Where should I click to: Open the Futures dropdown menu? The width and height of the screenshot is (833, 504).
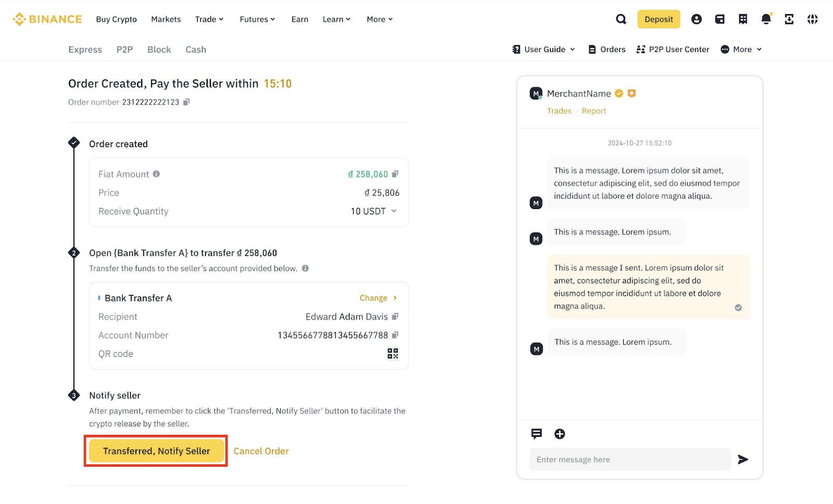(x=257, y=19)
